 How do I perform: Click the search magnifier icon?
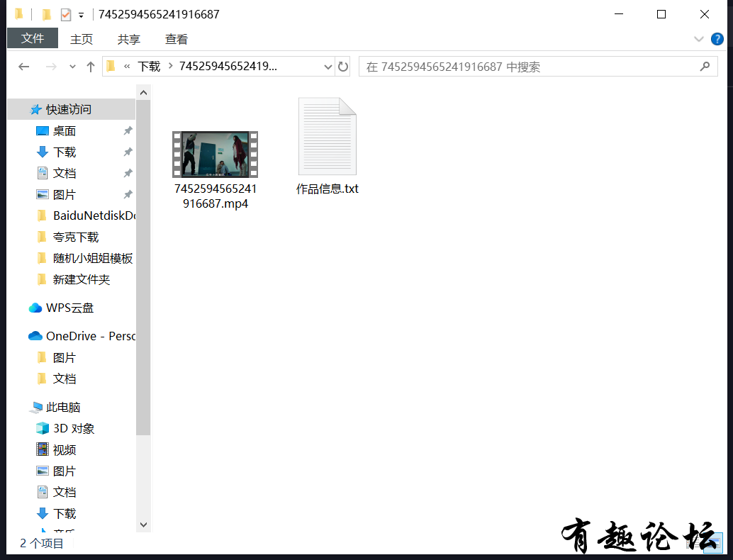click(705, 67)
